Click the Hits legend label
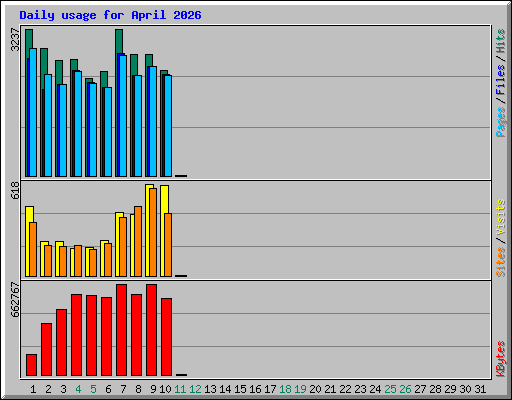 (x=501, y=41)
